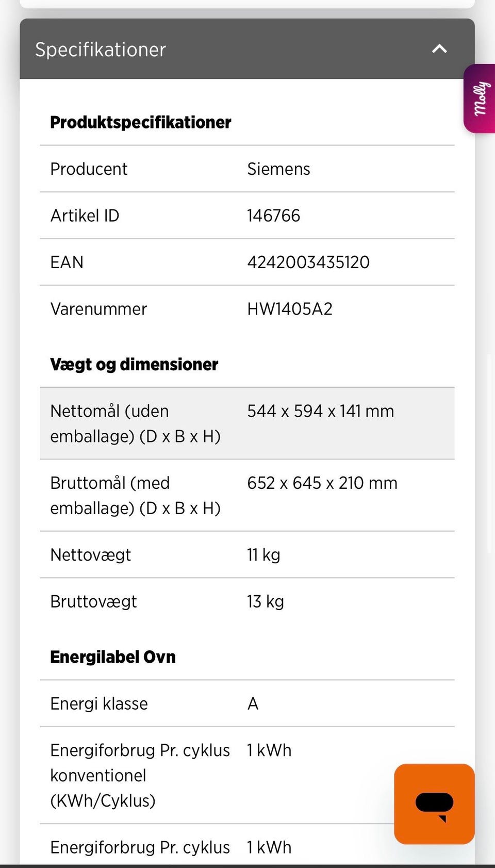Collapse the Specifikationer section chevron
Image resolution: width=495 pixels, height=868 pixels.
point(439,49)
